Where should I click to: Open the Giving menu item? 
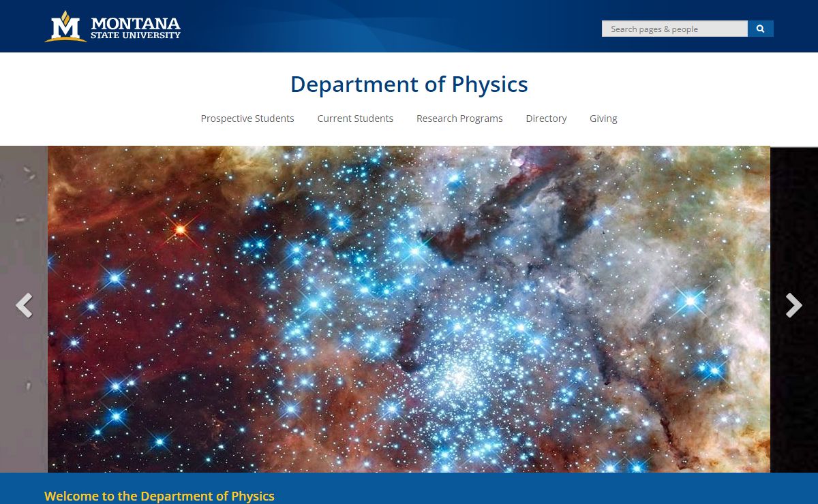point(603,119)
